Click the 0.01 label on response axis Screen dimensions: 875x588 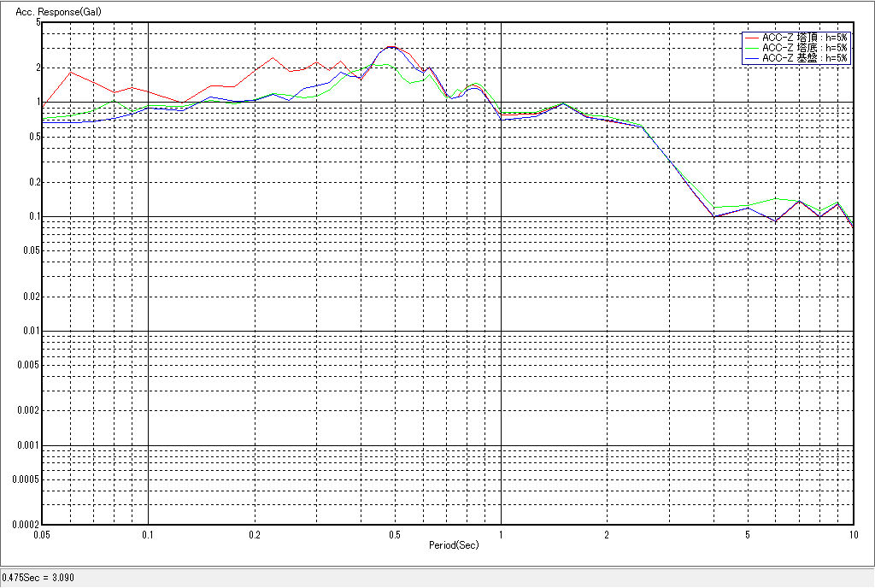point(30,331)
